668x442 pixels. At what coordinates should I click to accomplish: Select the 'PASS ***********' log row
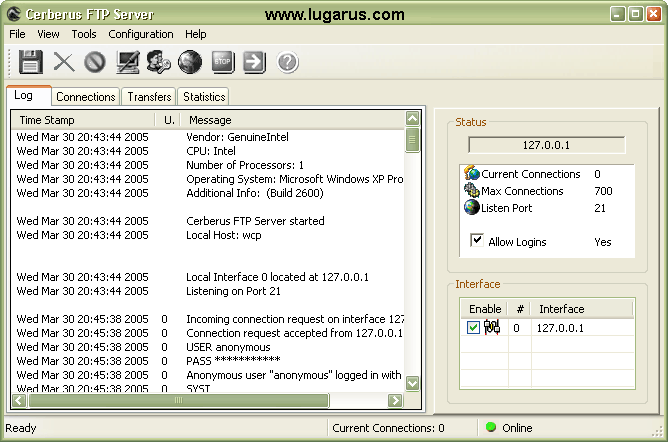pos(209,361)
